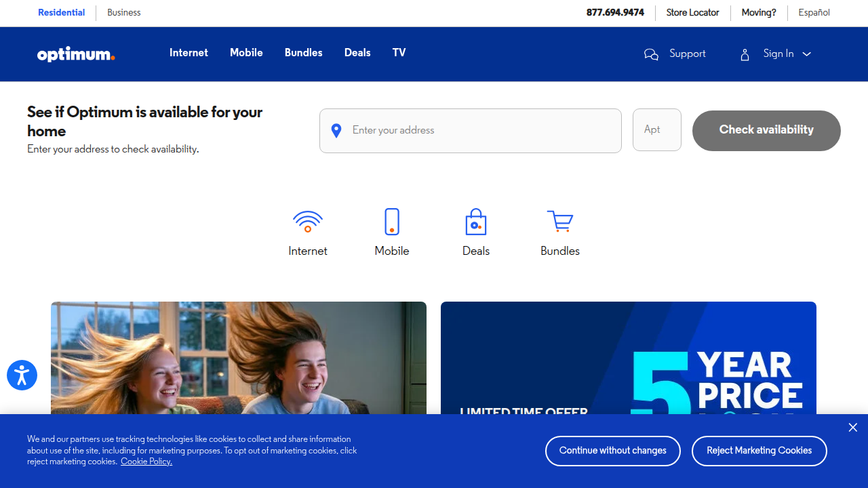Click the Deals label under bag icon
The width and height of the screenshot is (868, 488).
point(476,251)
